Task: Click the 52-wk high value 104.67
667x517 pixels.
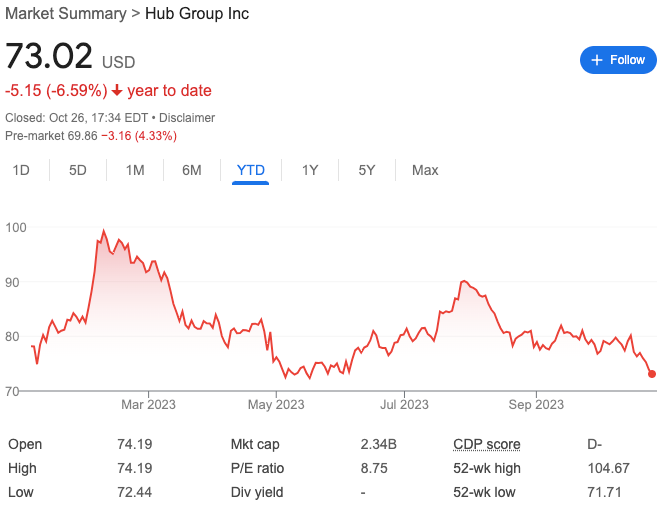Action: click(608, 468)
